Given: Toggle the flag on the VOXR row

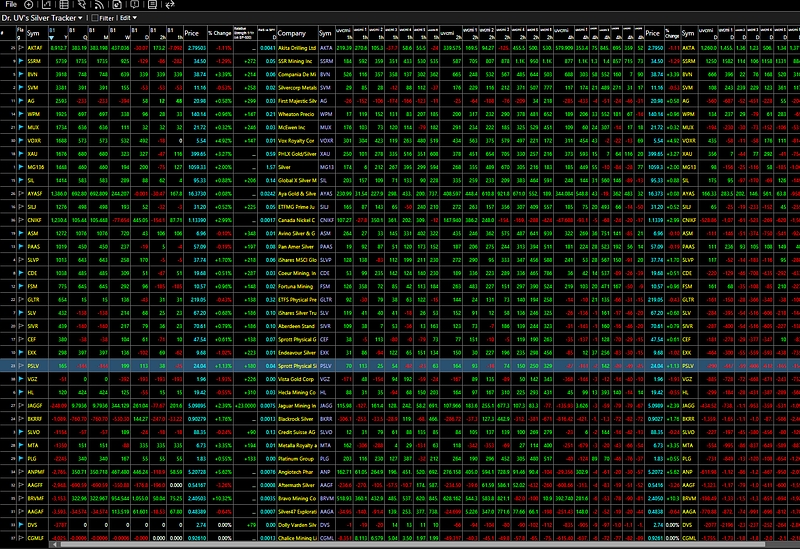Looking at the screenshot, I should click(x=21, y=140).
